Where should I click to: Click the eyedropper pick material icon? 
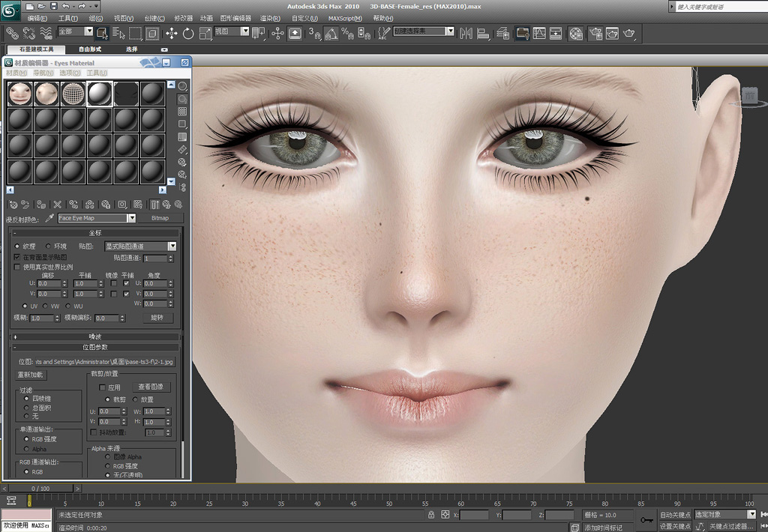pyautogui.click(x=50, y=218)
